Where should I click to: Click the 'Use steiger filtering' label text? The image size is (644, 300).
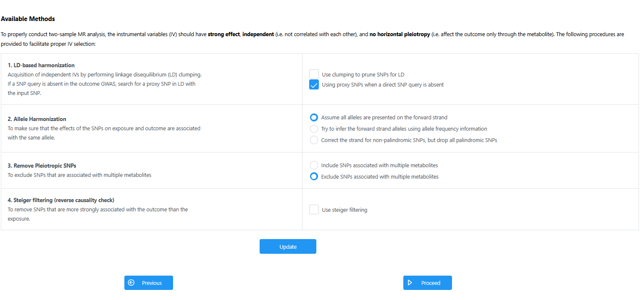(x=344, y=210)
